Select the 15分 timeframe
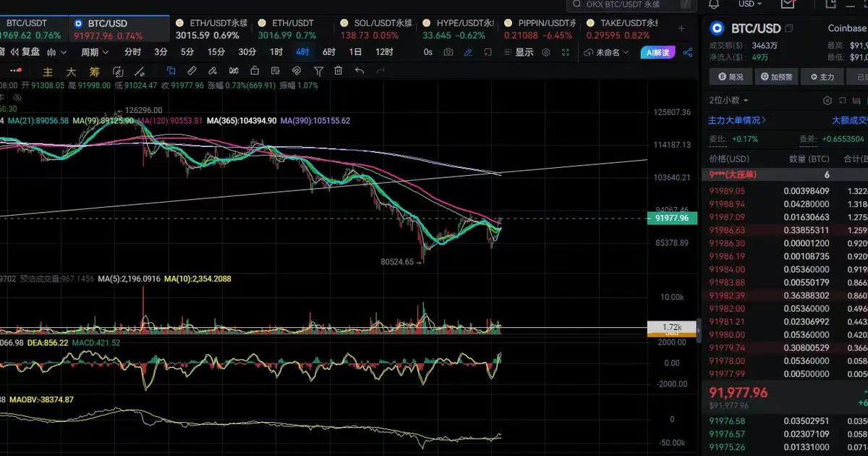Viewport: 868px width, 456px height. [x=216, y=52]
